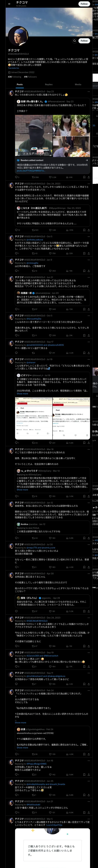Open the search icon beside the profile Follow button

[x=74, y=41]
